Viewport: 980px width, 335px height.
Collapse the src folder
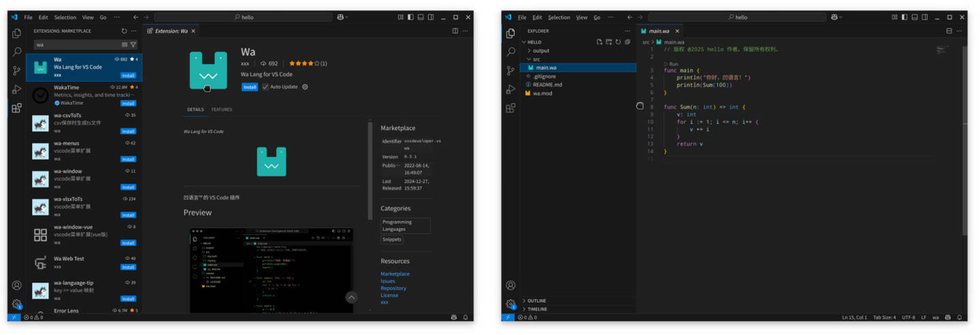pyautogui.click(x=536, y=59)
